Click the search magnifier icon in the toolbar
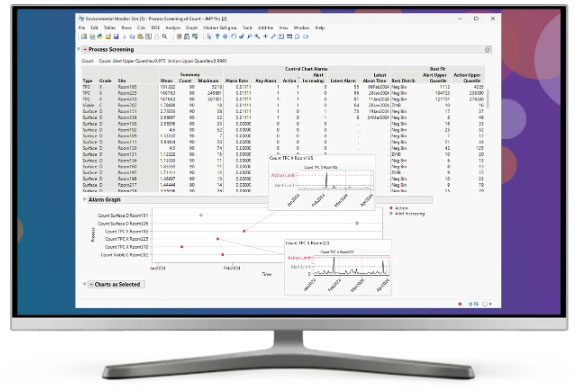The width and height of the screenshot is (584, 388). pos(164,36)
